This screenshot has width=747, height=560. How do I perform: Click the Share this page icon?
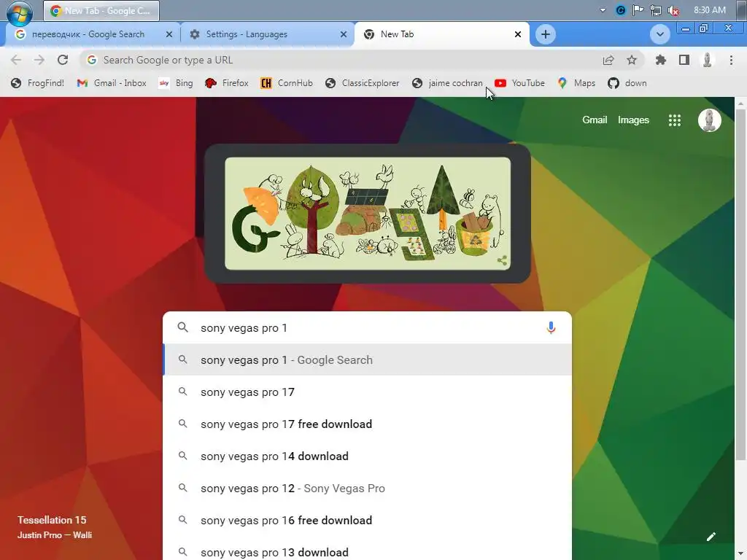608,60
